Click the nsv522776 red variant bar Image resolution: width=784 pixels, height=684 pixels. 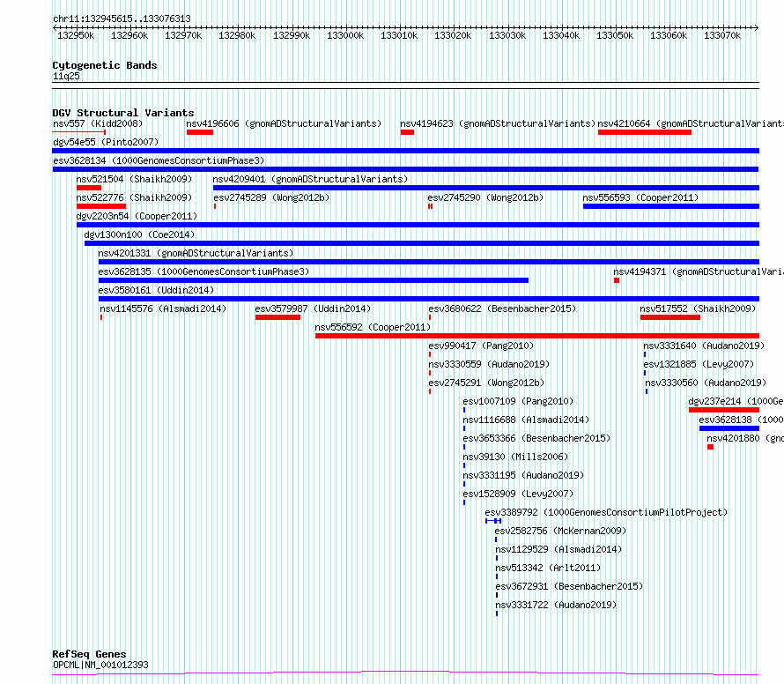(101, 206)
